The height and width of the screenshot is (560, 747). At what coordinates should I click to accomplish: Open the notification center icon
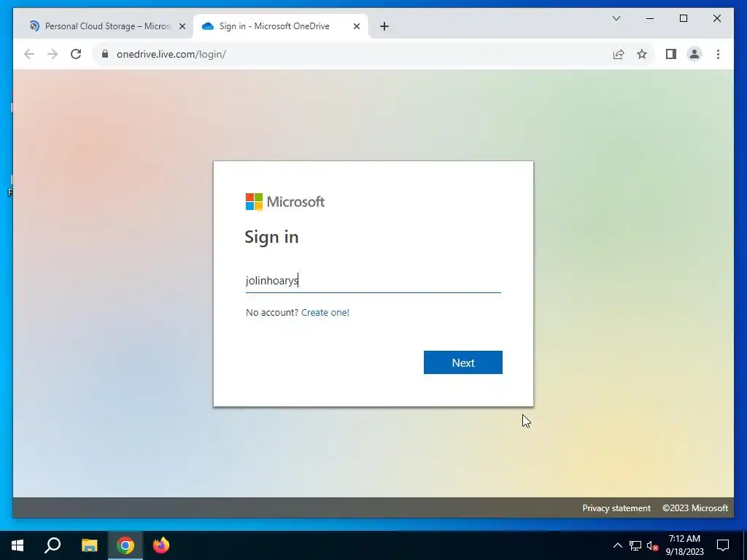(x=723, y=545)
